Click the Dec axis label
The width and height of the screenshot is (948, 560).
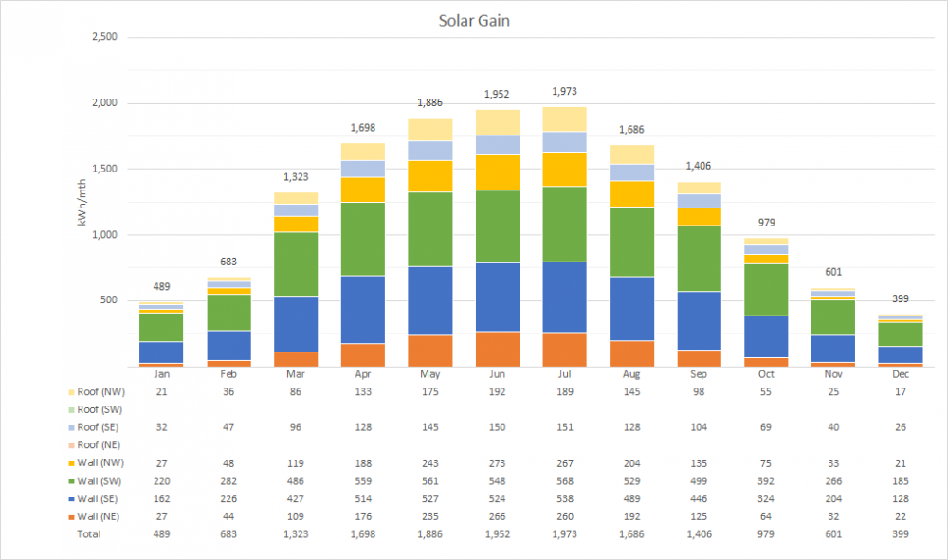901,374
